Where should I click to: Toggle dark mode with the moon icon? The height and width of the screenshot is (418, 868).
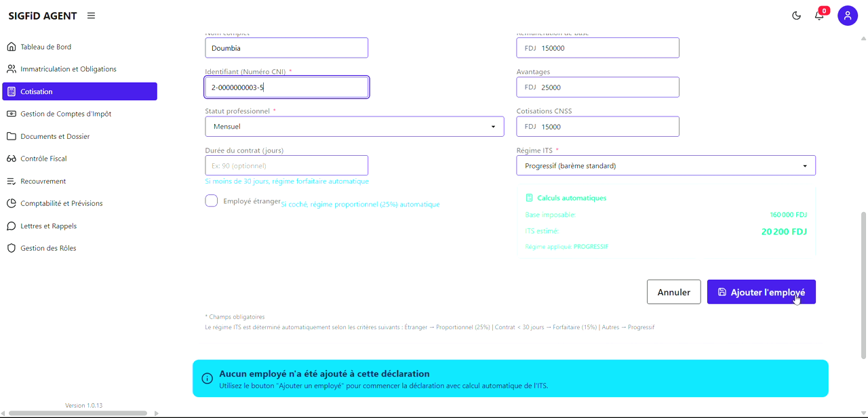(x=796, y=16)
